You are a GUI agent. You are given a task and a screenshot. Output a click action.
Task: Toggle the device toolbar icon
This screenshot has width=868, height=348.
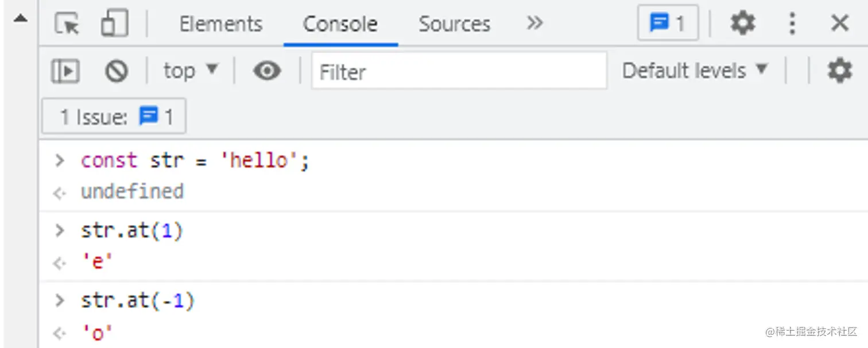pos(114,24)
